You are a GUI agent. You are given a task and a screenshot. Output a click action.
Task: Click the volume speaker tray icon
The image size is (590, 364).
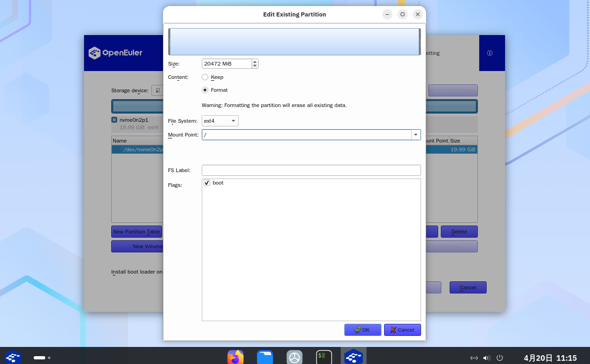coord(487,358)
